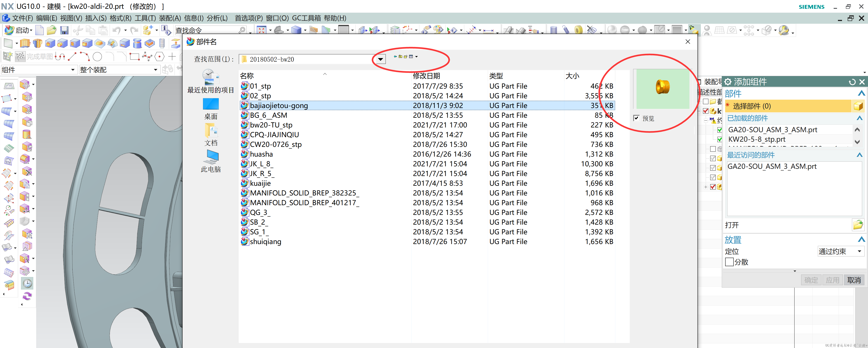Screen dimensions: 868x348
Task: Click the up-one-level folder icon in the dialog
Action: [400, 56]
